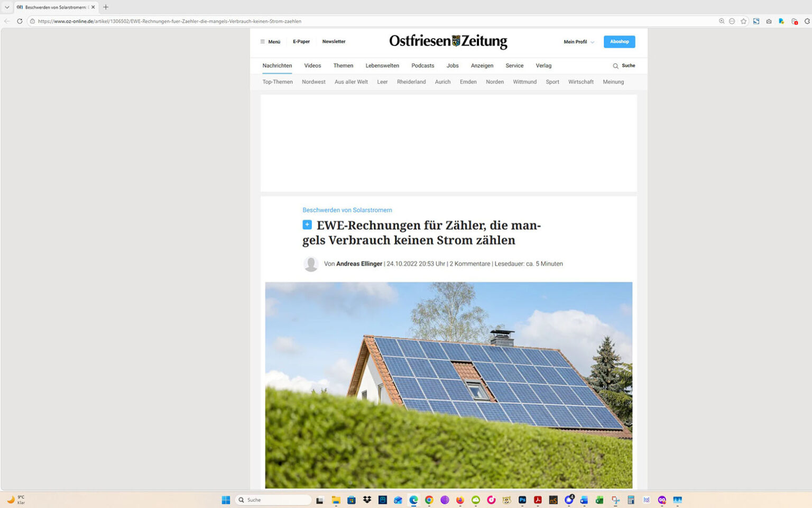Select Sport in the sub-navigation

click(x=552, y=82)
